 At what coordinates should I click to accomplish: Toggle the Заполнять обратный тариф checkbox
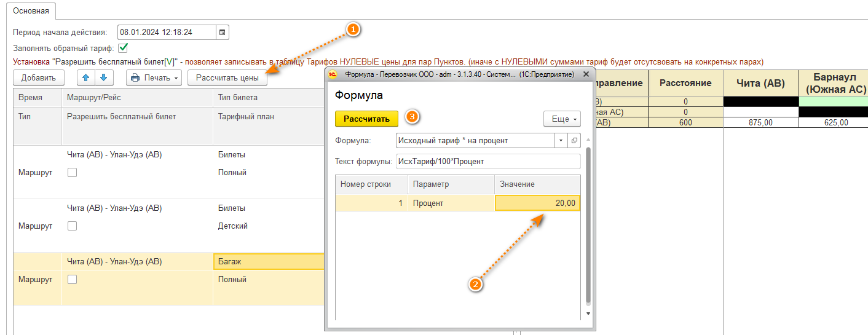click(x=123, y=47)
